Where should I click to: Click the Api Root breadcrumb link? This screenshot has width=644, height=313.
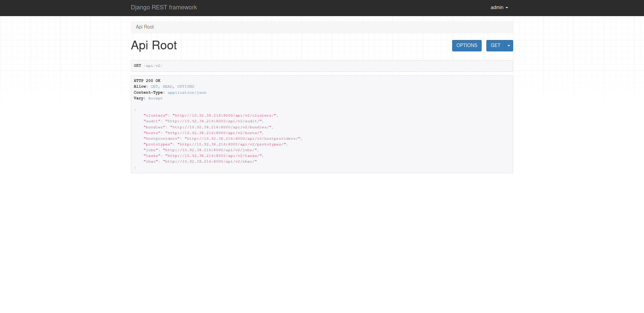145,27
